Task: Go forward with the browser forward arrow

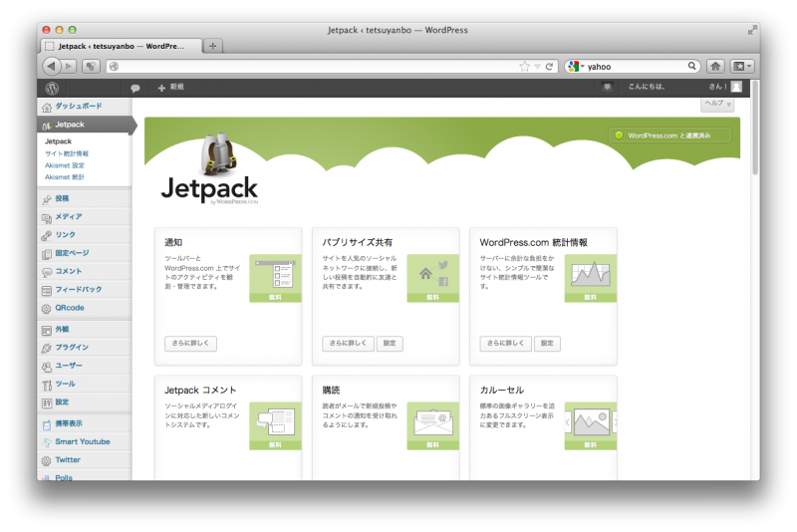Action: pos(69,66)
